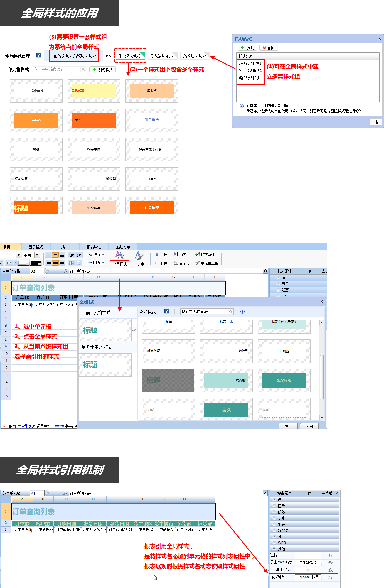Toggle left horizontal alignment

click(49, 263)
